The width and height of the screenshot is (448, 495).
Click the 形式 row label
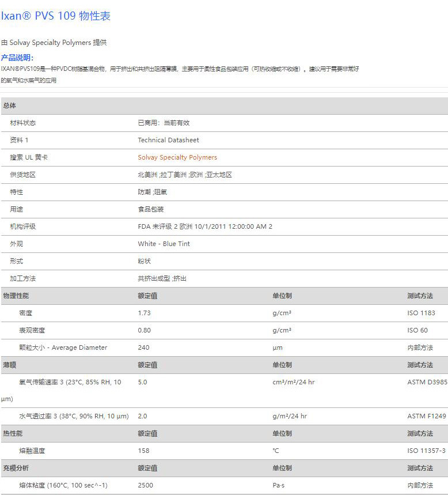(x=16, y=261)
